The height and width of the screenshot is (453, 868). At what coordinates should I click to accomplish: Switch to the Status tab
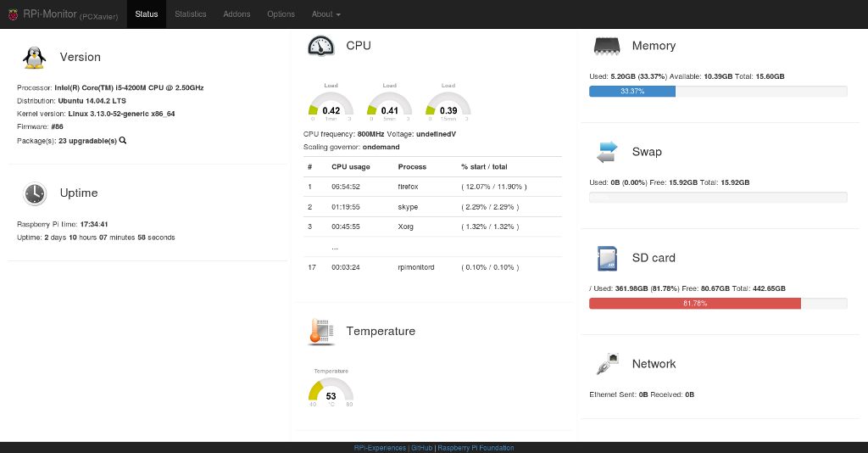[147, 14]
